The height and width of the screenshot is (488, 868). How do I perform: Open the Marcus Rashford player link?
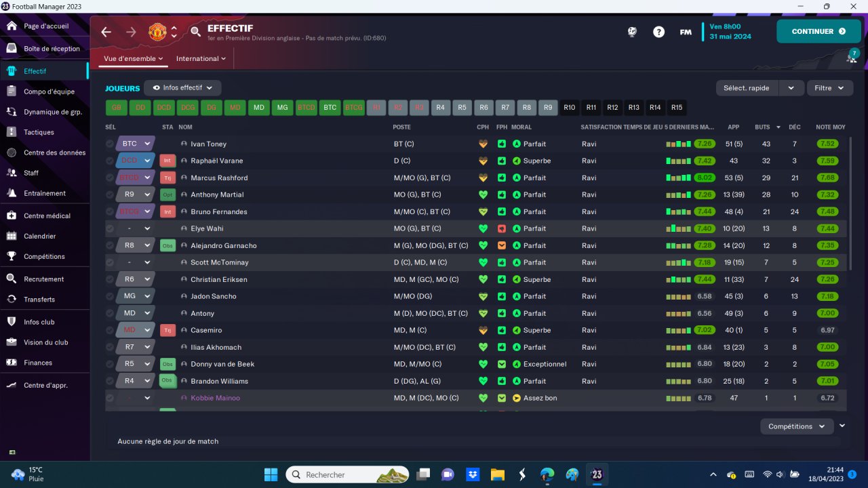[x=219, y=178]
